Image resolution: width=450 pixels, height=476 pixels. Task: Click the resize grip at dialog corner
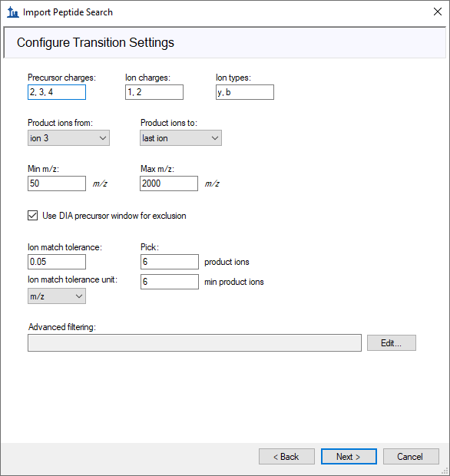(445, 471)
